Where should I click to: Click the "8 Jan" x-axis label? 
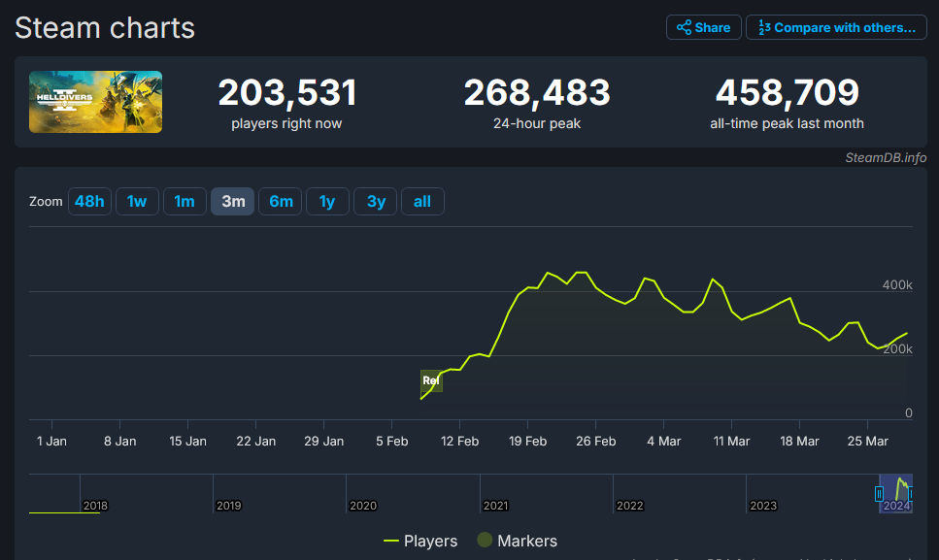click(x=119, y=441)
